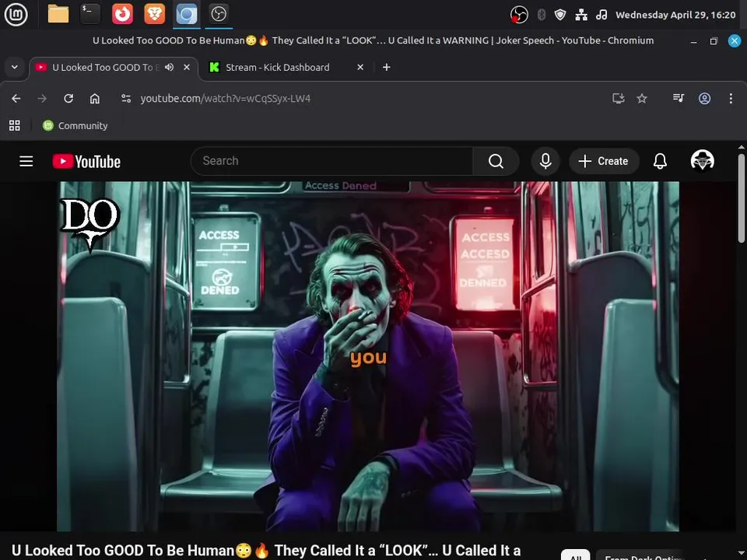The height and width of the screenshot is (560, 747).
Task: Mute the YouTube tab audio
Action: coord(169,67)
